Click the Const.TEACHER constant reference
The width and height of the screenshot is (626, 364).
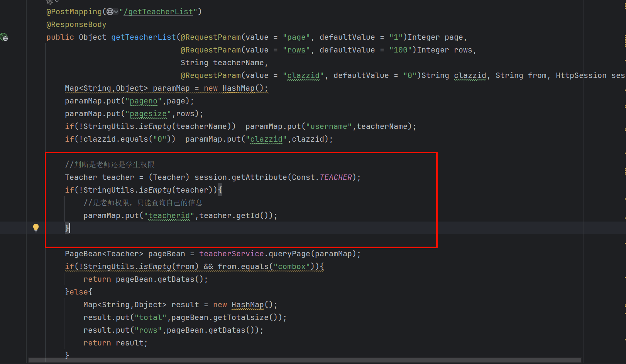pyautogui.click(x=335, y=178)
